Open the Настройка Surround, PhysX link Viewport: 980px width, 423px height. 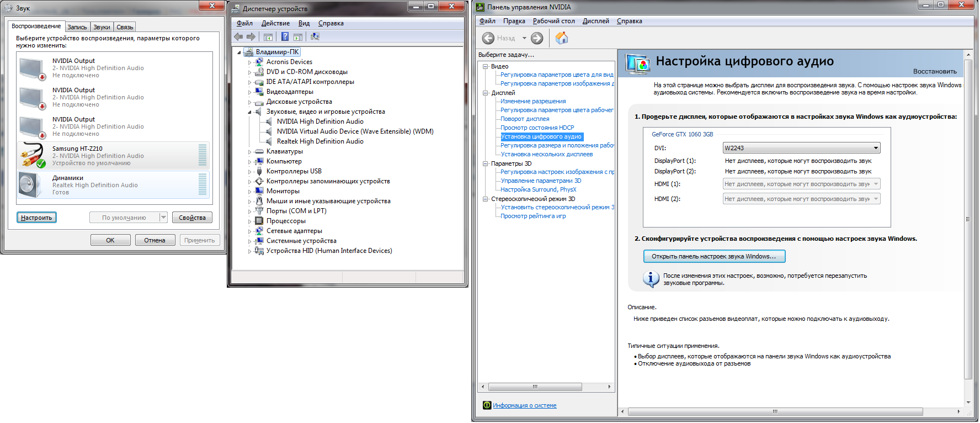[538, 189]
